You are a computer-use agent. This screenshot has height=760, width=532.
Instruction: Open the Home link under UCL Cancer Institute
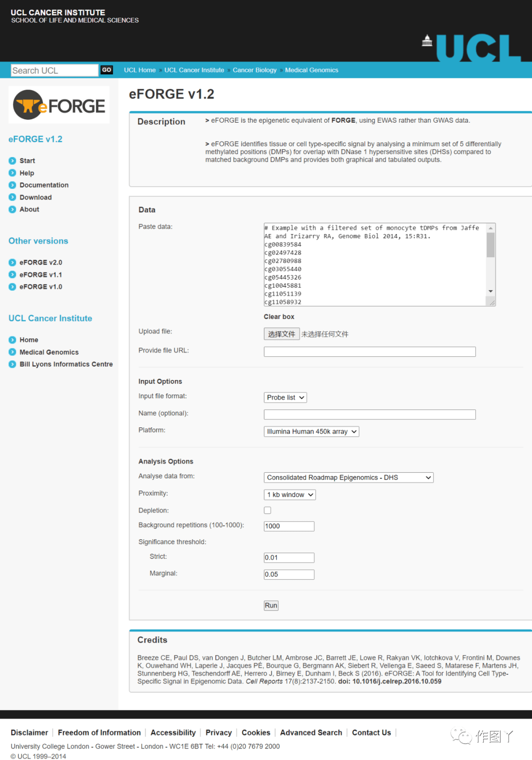tap(29, 340)
